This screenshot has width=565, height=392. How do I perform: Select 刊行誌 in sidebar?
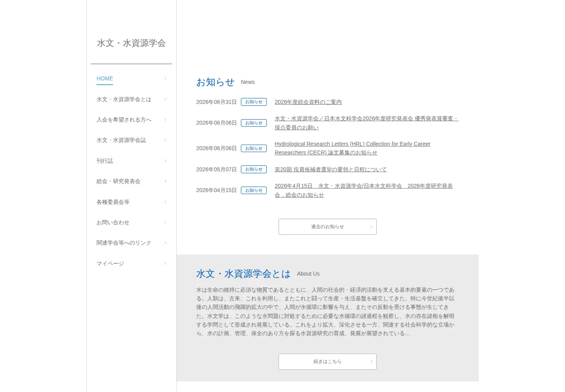click(105, 161)
